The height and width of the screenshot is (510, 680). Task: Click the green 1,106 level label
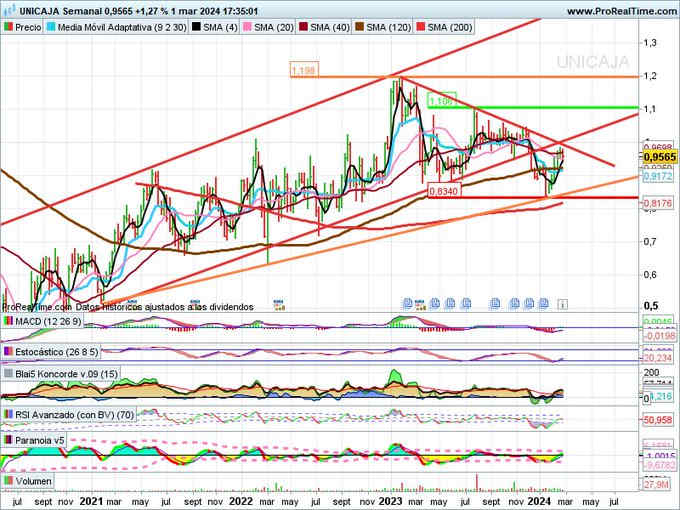(441, 101)
